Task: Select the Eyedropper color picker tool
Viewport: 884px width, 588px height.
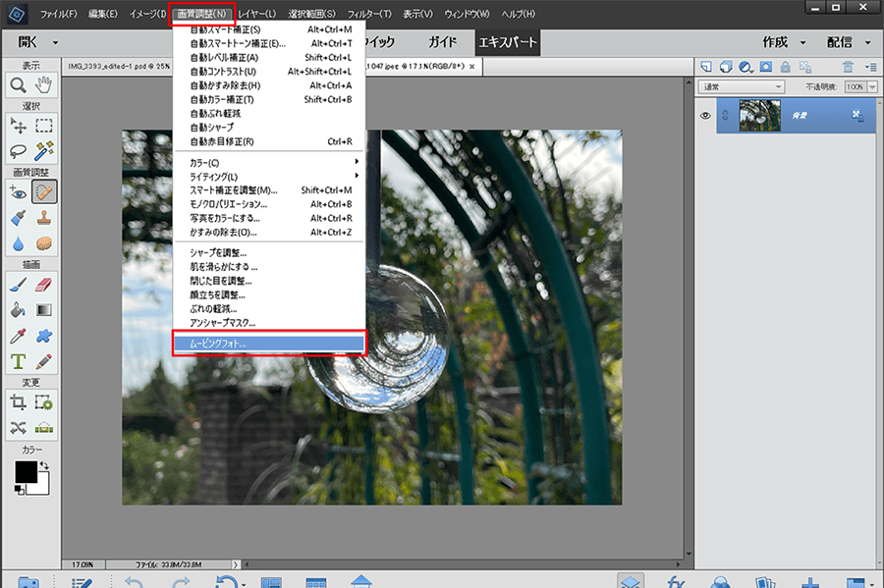Action: pos(18,336)
